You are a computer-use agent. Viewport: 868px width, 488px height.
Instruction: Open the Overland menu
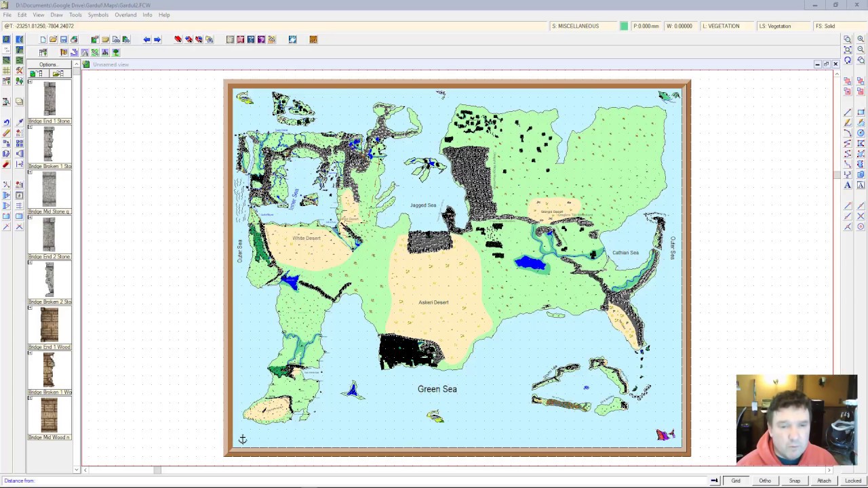[125, 15]
